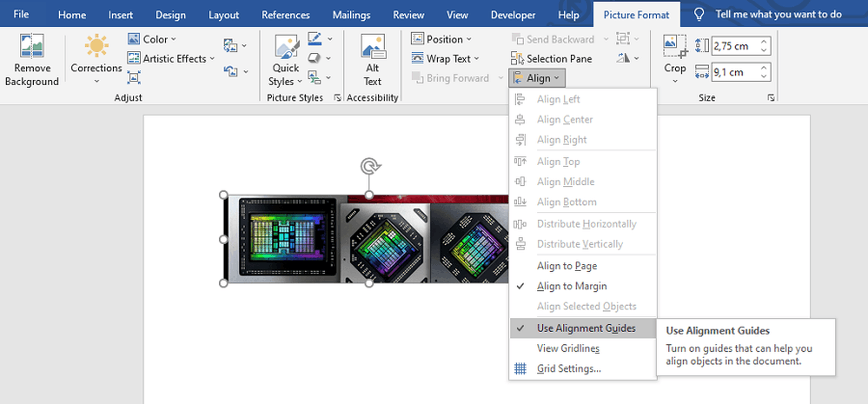Expand the Color dropdown arrow
This screenshot has height=404, width=868.
point(173,40)
